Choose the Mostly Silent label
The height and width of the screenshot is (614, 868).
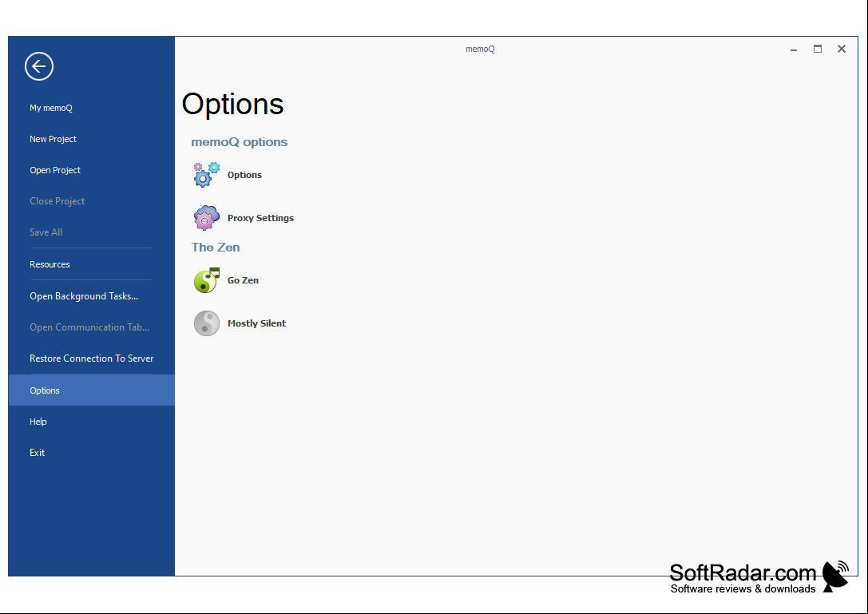257,323
